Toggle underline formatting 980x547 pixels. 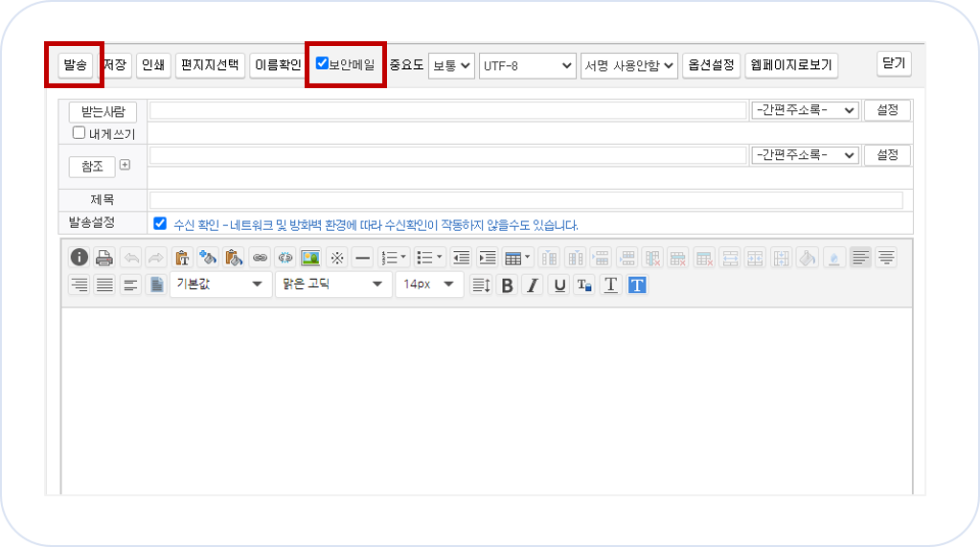(x=558, y=285)
